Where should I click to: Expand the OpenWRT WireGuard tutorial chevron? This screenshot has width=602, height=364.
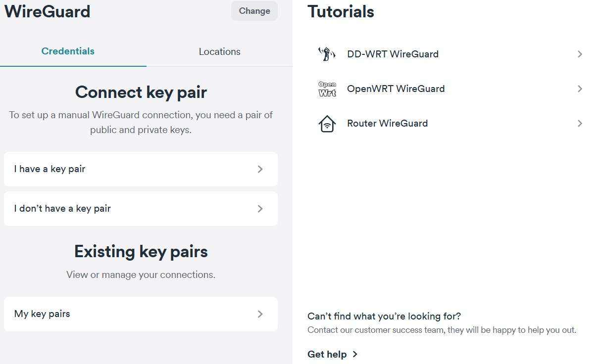click(x=580, y=89)
